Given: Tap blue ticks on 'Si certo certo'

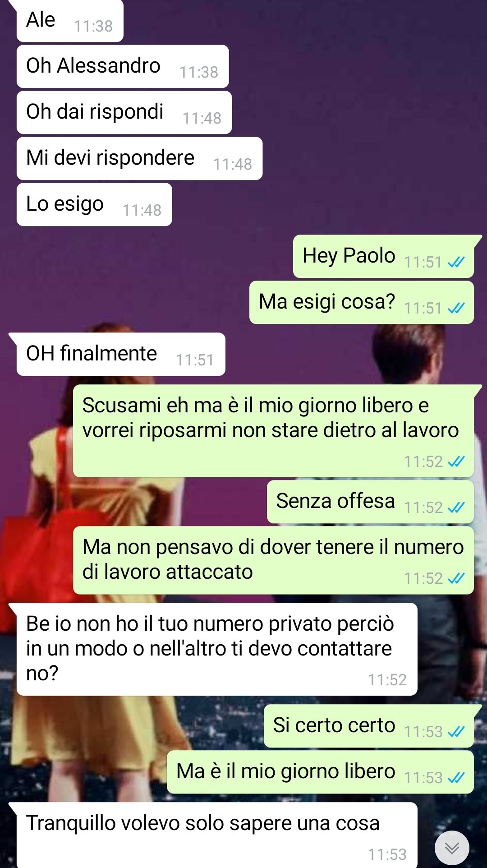Looking at the screenshot, I should pyautogui.click(x=456, y=732).
